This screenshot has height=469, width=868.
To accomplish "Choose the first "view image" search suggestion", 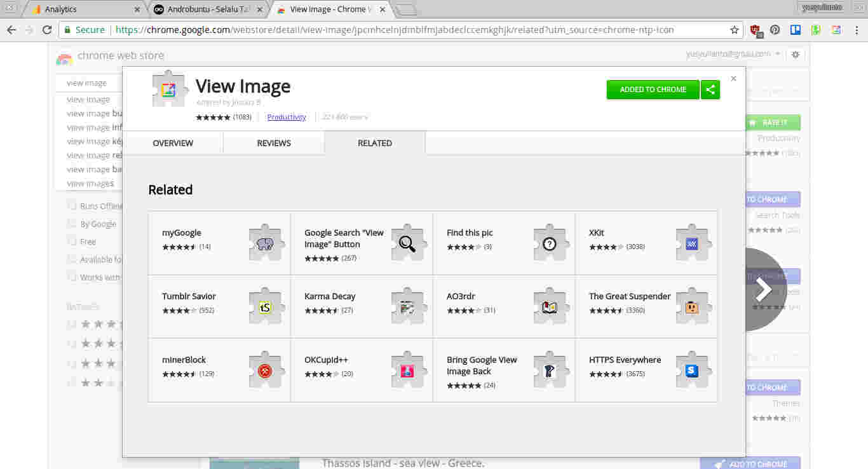I will [x=88, y=100].
